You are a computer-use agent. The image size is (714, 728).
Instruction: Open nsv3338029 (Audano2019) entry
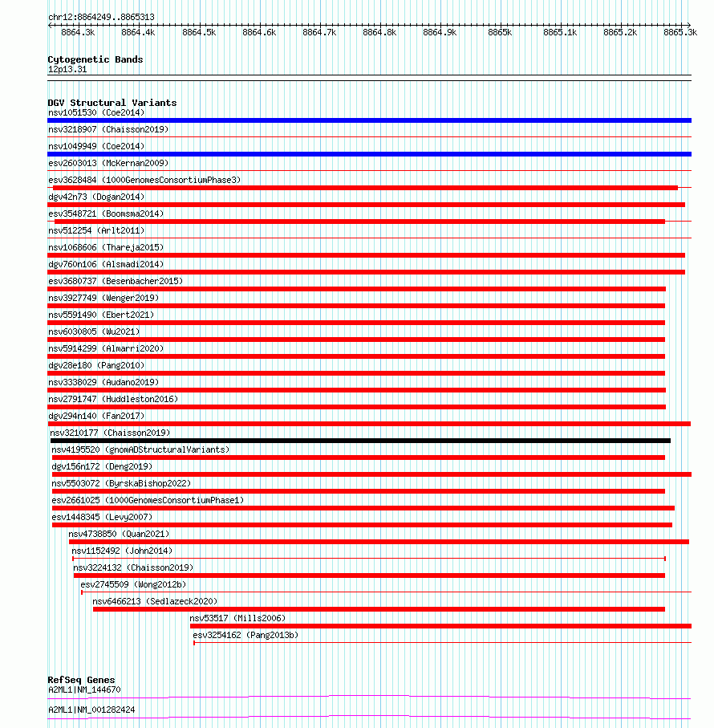pyautogui.click(x=104, y=383)
